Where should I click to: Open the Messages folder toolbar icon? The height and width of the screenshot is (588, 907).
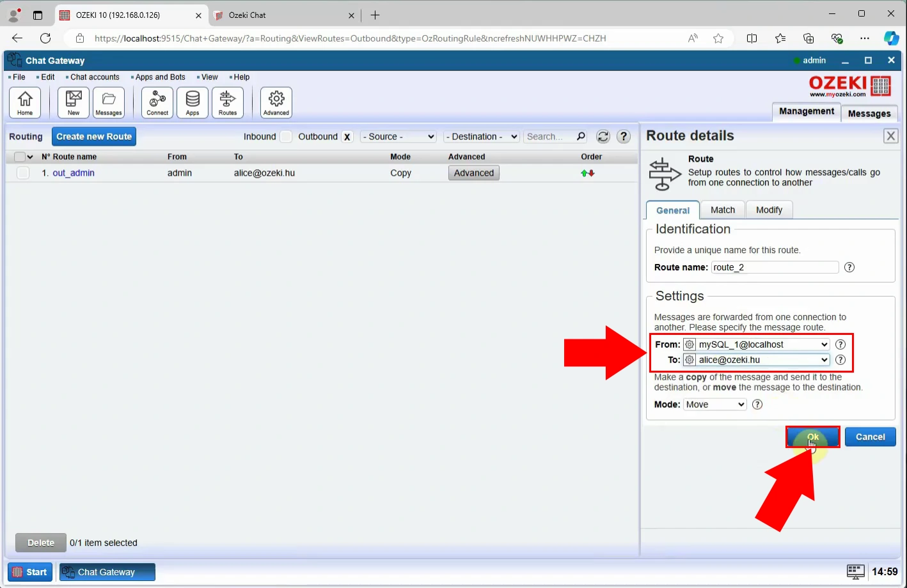pyautogui.click(x=109, y=102)
